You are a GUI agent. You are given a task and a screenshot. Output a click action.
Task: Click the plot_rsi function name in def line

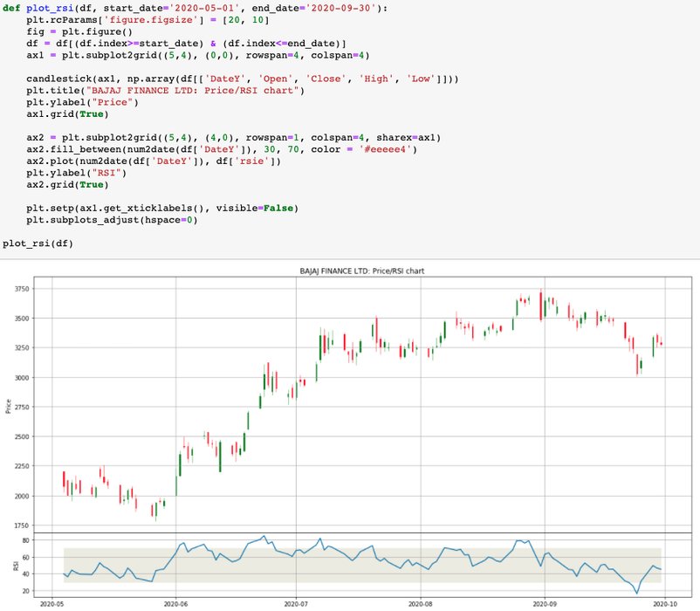coord(51,7)
